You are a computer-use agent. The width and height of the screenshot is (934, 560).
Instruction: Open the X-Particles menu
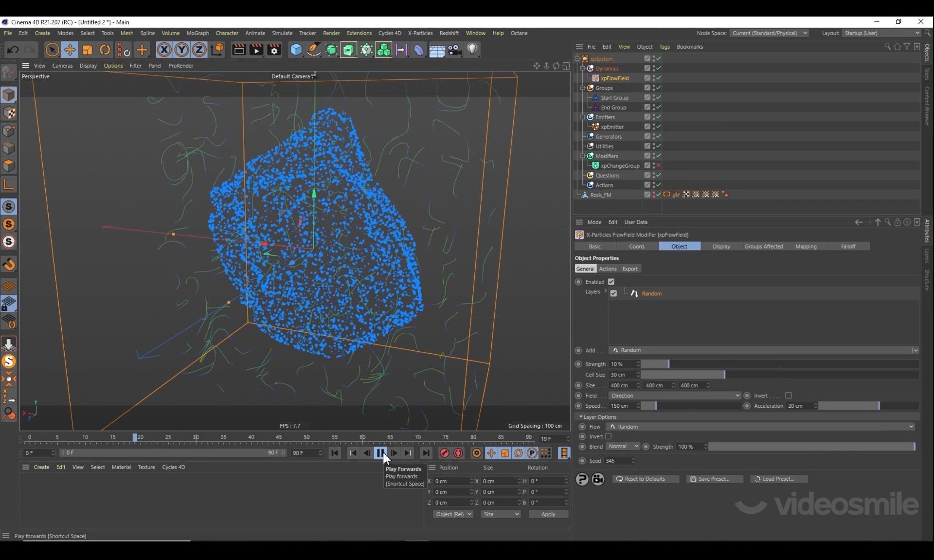tap(420, 33)
